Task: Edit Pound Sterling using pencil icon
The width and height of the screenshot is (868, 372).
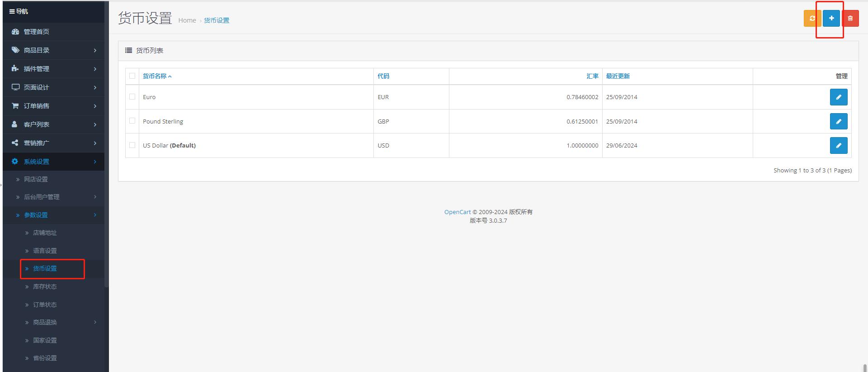Action: click(838, 121)
